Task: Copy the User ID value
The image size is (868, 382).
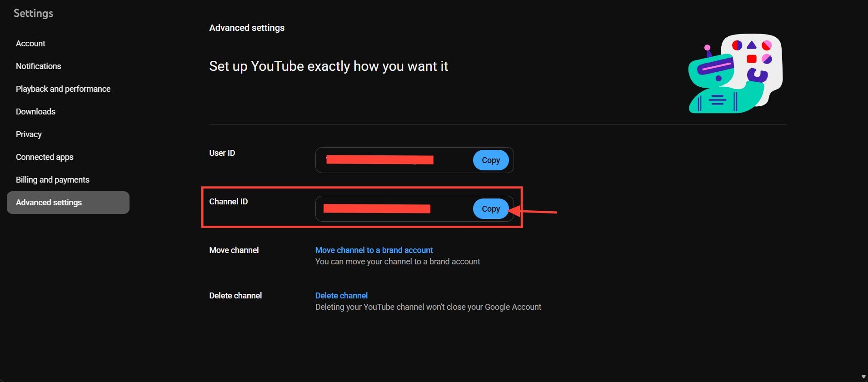Action: [491, 160]
